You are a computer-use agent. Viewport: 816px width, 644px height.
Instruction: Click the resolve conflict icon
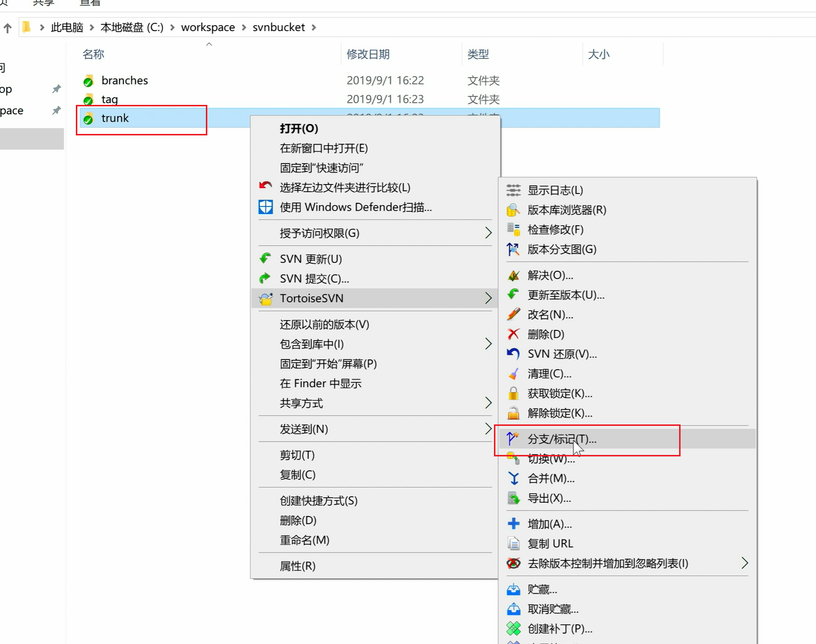point(513,275)
